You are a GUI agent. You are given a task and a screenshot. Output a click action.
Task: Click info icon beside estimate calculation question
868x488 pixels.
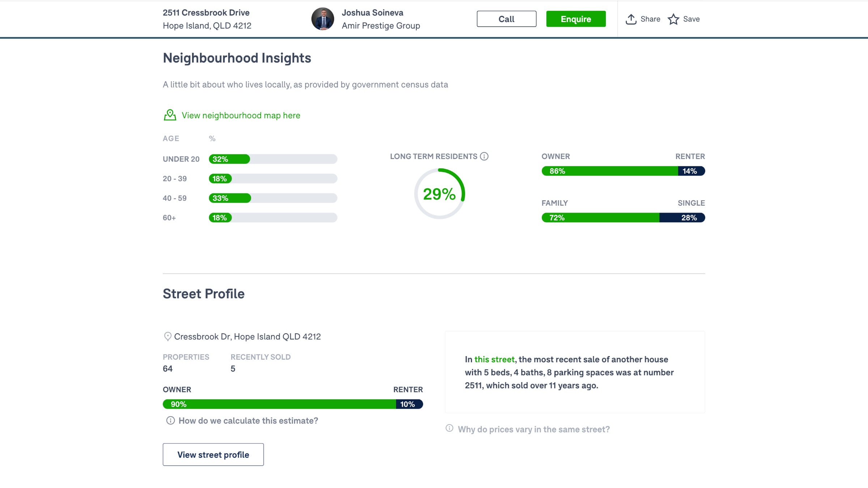(x=170, y=420)
